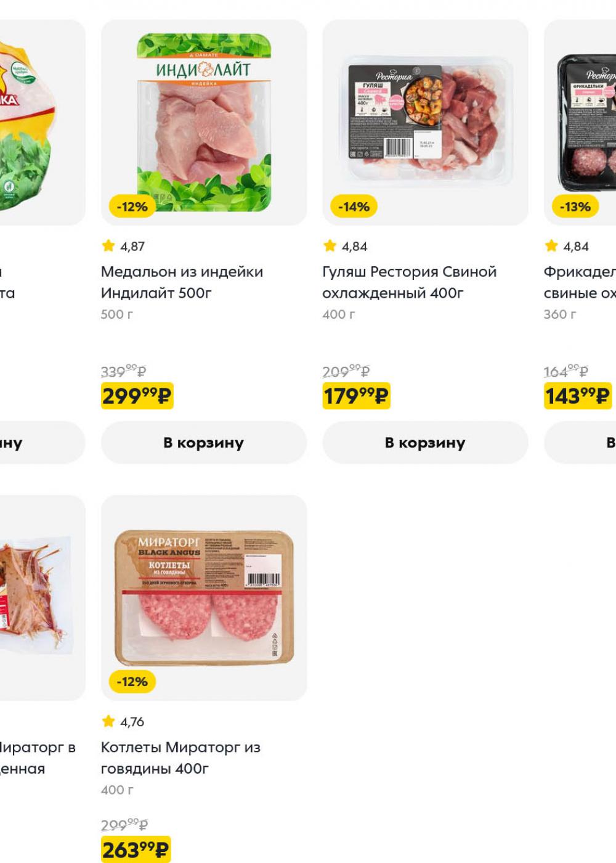Click the star icon on Фрикадельки card
The width and height of the screenshot is (616, 863).
[551, 246]
